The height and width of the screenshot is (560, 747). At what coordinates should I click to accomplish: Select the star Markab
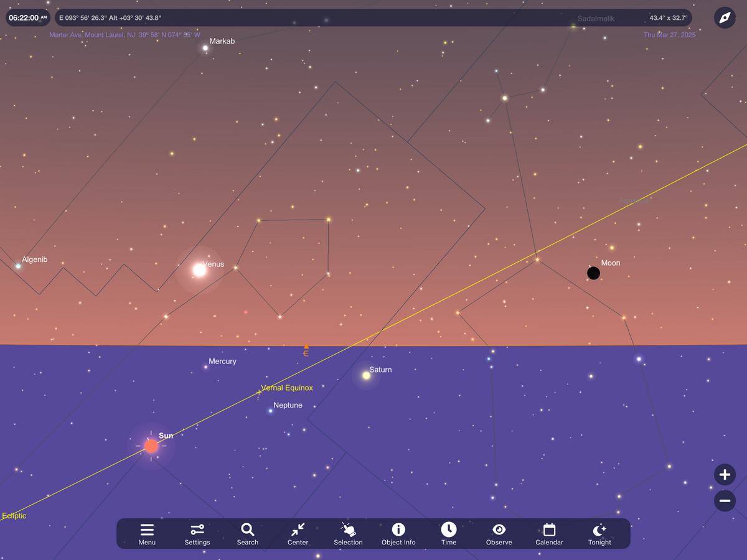205,47
